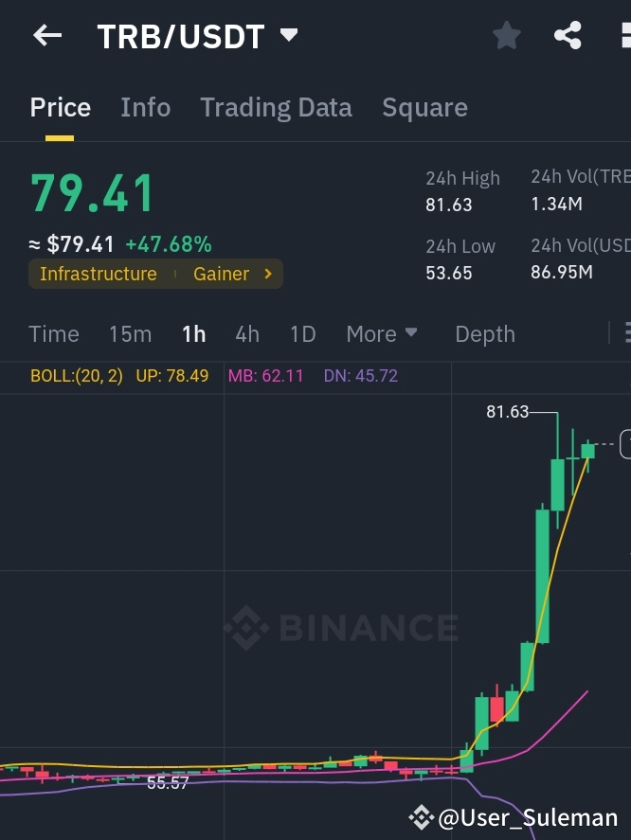Select the 15m timeframe
Screen dimensions: 631x840
[x=130, y=333]
